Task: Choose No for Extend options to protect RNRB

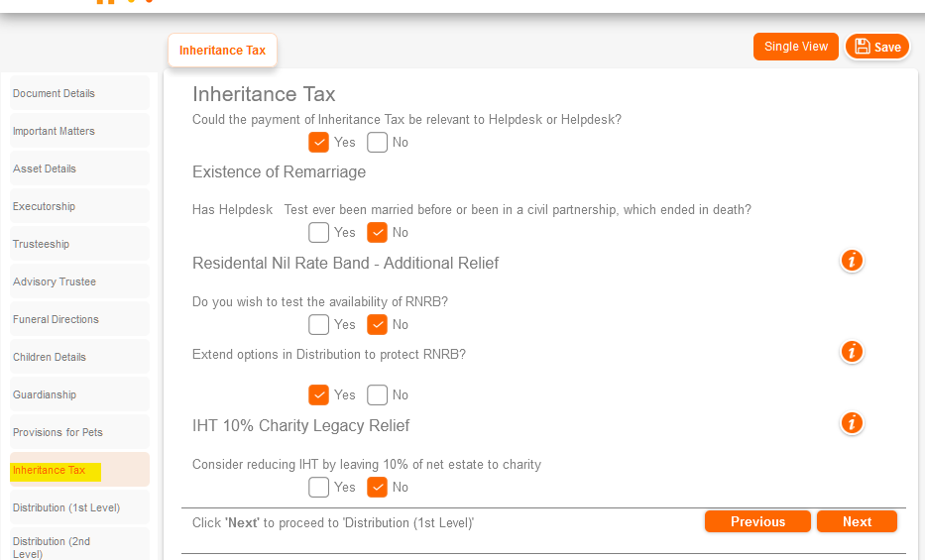Action: (377, 394)
